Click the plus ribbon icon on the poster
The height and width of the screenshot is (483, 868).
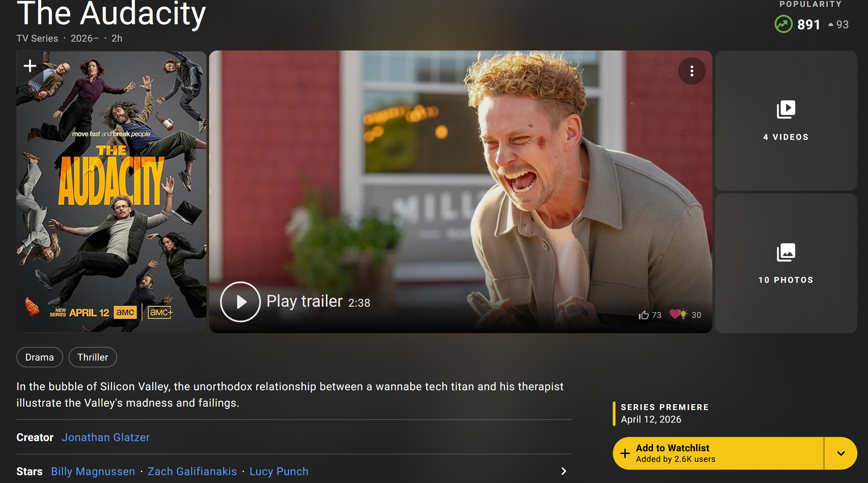[30, 66]
